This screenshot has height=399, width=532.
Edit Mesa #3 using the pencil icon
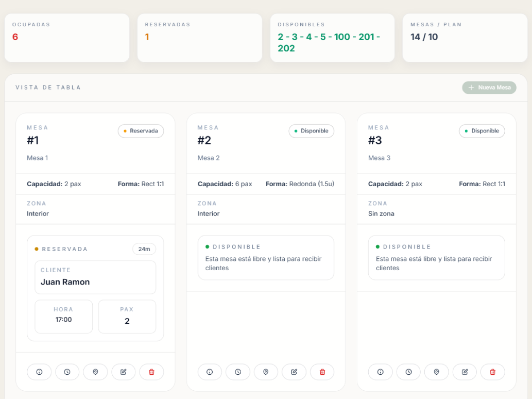tap(465, 372)
